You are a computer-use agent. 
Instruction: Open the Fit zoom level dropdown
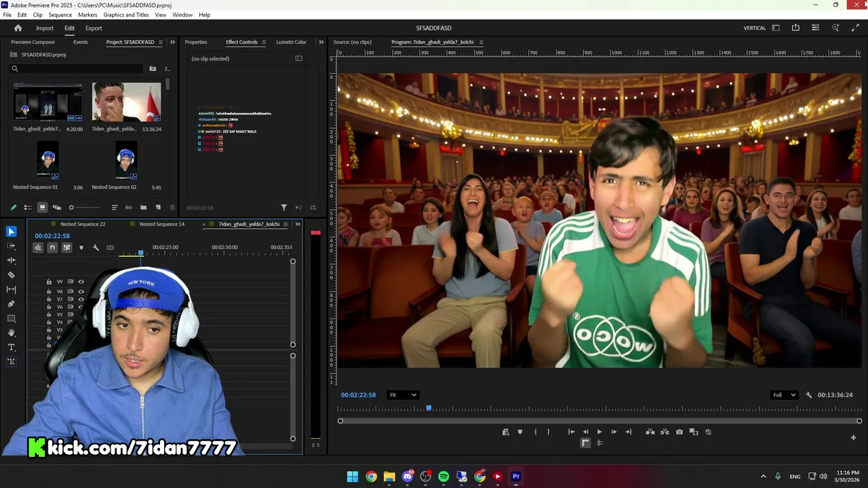(x=403, y=395)
